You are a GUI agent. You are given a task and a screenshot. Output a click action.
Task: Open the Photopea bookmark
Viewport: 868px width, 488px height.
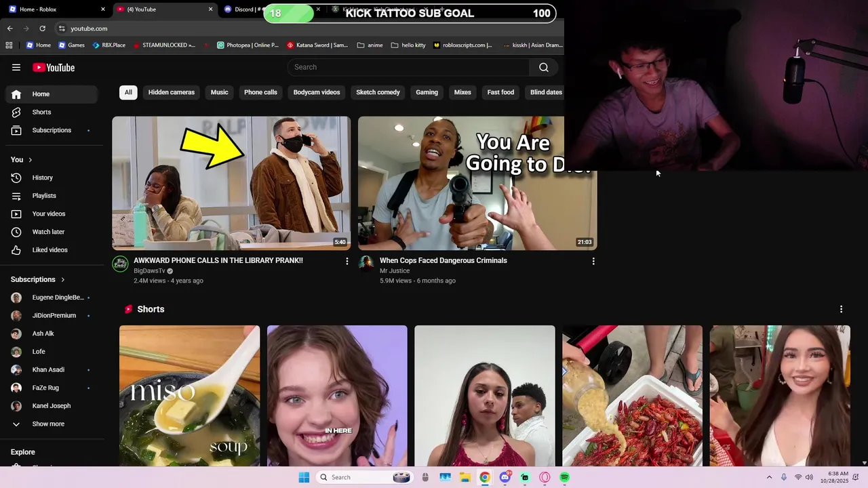pos(248,45)
